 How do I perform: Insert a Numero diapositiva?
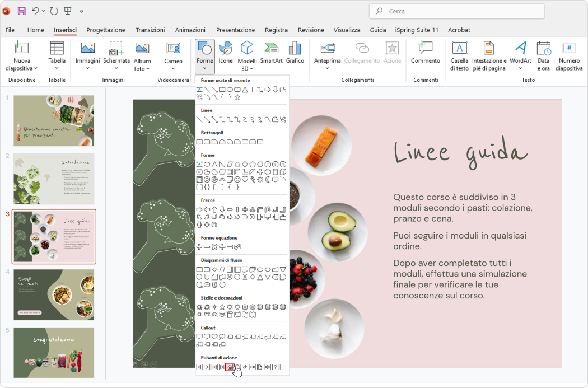570,56
